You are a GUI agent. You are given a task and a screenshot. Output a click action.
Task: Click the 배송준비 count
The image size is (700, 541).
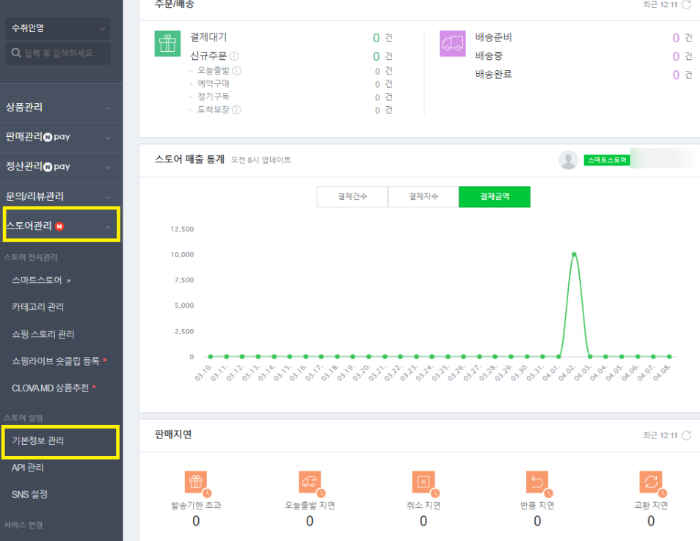[x=676, y=38]
